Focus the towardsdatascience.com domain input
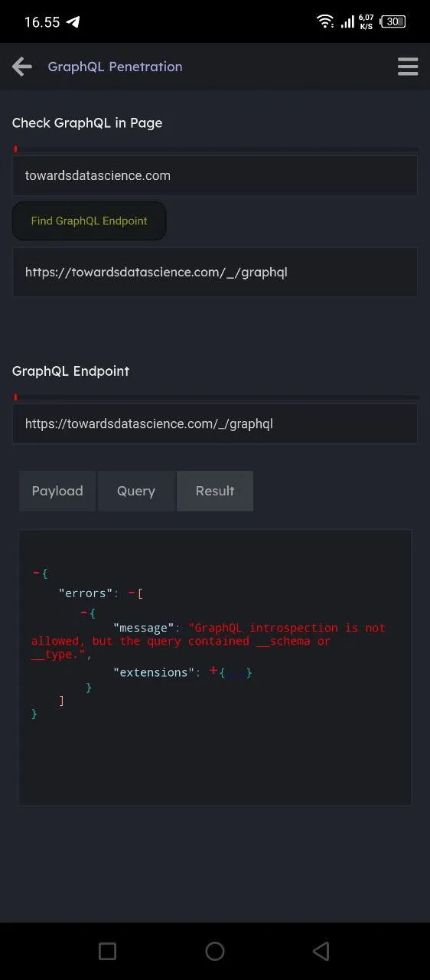The image size is (430, 980). click(x=215, y=175)
